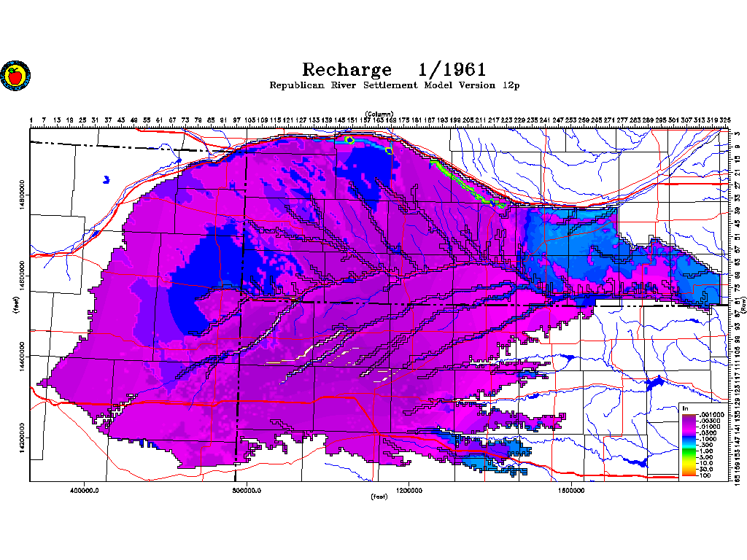The width and height of the screenshot is (747, 560).
Task: Click the "(Row)" axis heading
Action: [743, 305]
